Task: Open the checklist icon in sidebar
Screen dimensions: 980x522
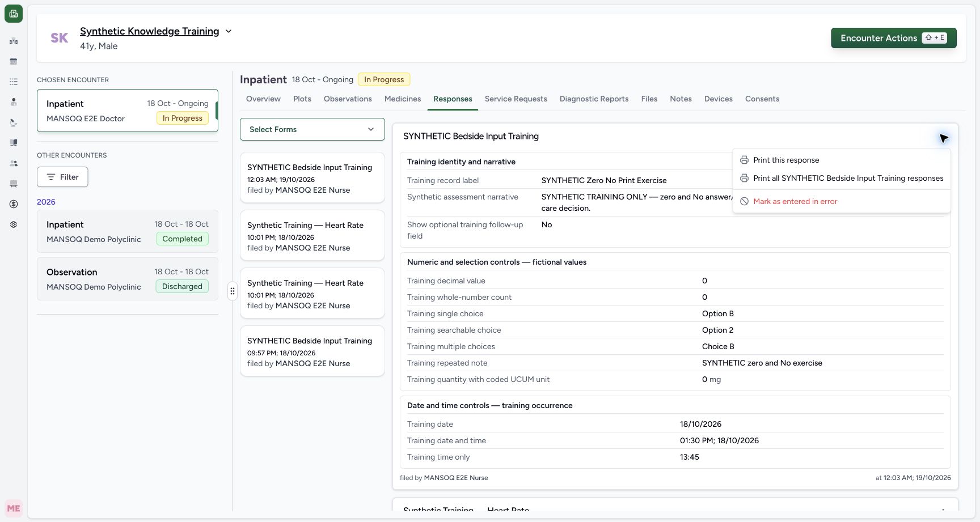Action: tap(14, 82)
